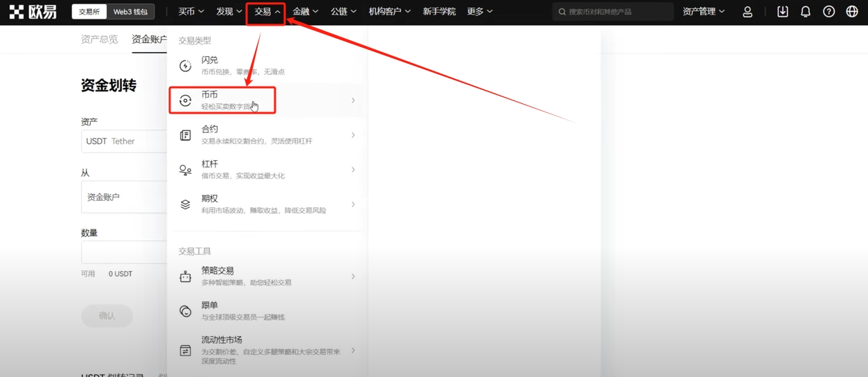Expand the 策略交易 row chevron
Viewport: 868px width, 377px height.
[x=353, y=277]
